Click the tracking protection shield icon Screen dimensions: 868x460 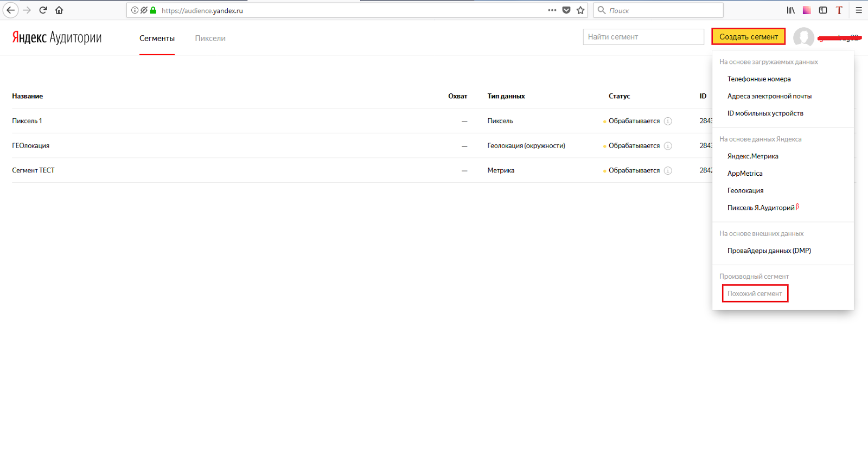pos(144,10)
